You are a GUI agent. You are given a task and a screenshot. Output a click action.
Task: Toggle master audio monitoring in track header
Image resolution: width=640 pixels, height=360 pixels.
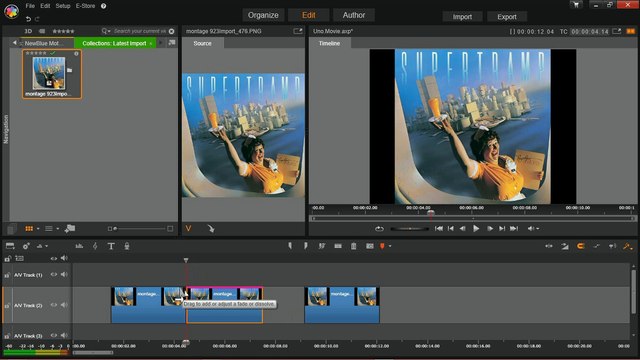pos(64,258)
